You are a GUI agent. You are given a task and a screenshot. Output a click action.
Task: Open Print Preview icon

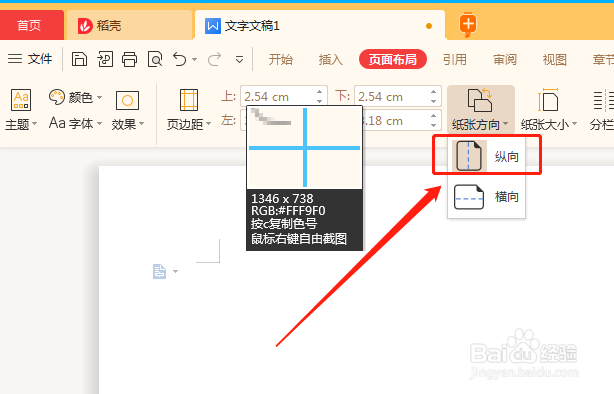[155, 60]
